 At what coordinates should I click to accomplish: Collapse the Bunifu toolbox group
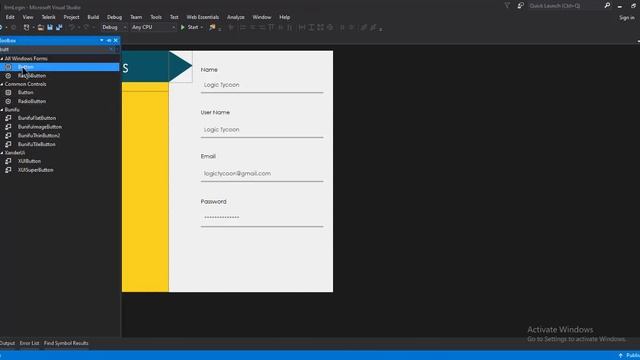click(x=2, y=110)
